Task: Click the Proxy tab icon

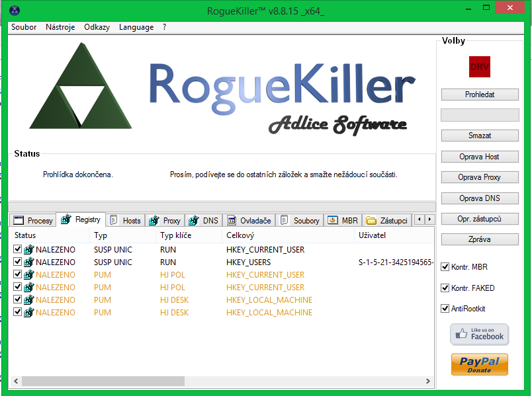Action: (x=154, y=220)
